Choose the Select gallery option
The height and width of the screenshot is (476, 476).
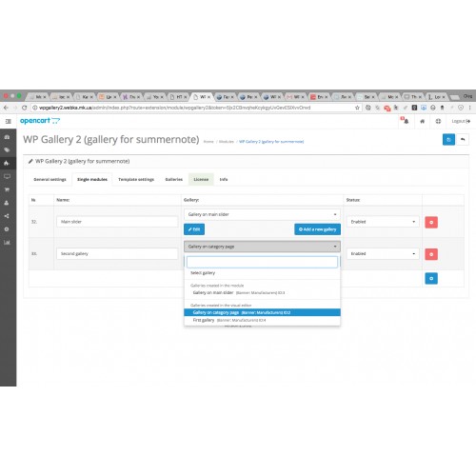262,273
